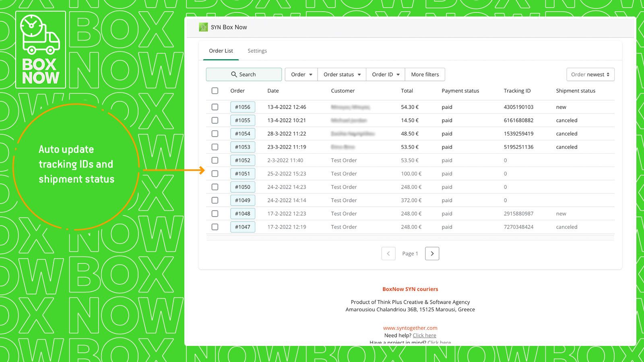Select checkbox for order #1054
644x362 pixels.
point(215,134)
